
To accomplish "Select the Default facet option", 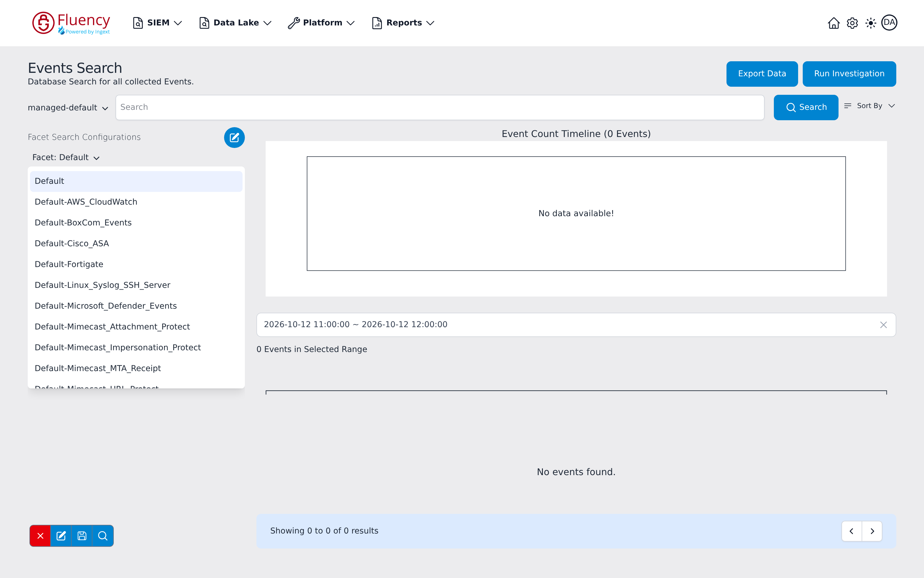I will coord(136,181).
